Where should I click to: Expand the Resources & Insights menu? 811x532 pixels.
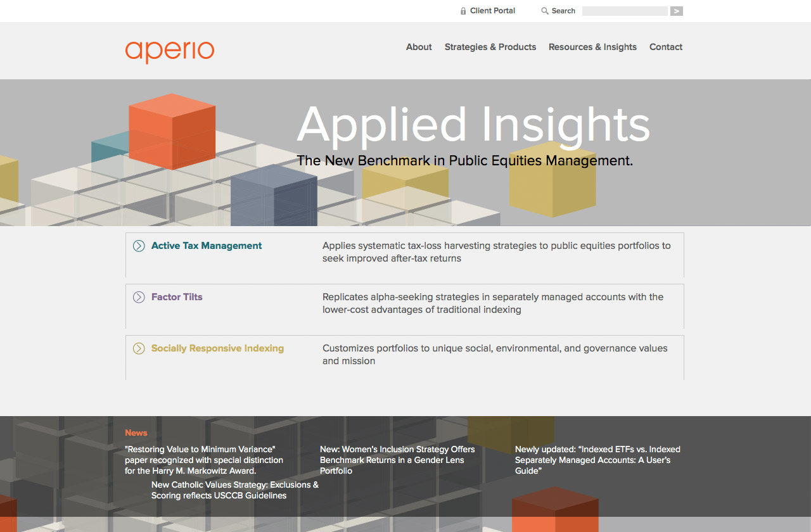[592, 47]
